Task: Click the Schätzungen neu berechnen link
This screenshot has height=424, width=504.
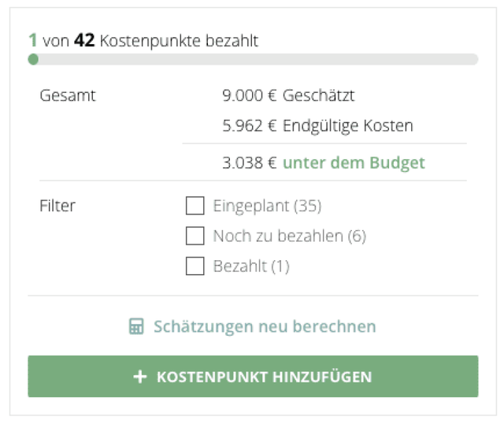Action: click(x=265, y=326)
